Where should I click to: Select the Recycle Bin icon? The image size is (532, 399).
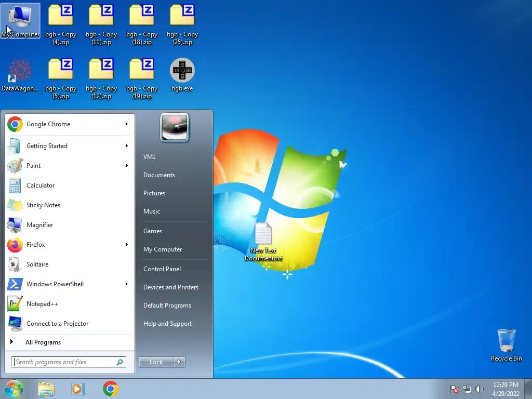point(506,345)
